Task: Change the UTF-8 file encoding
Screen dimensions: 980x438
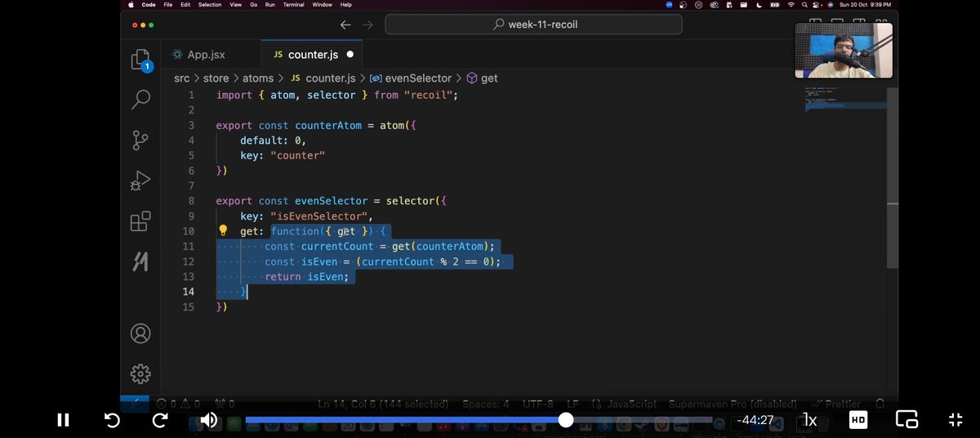Action: click(x=538, y=404)
